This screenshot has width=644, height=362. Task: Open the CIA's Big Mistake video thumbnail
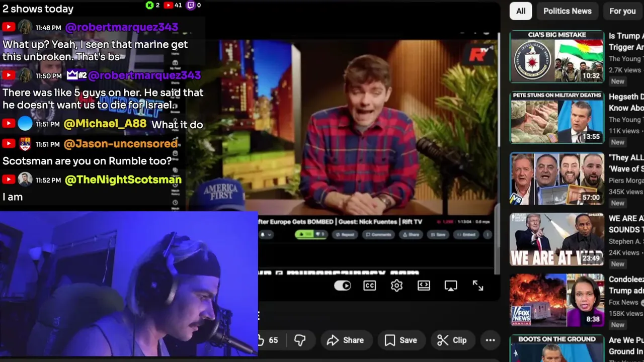(x=557, y=57)
